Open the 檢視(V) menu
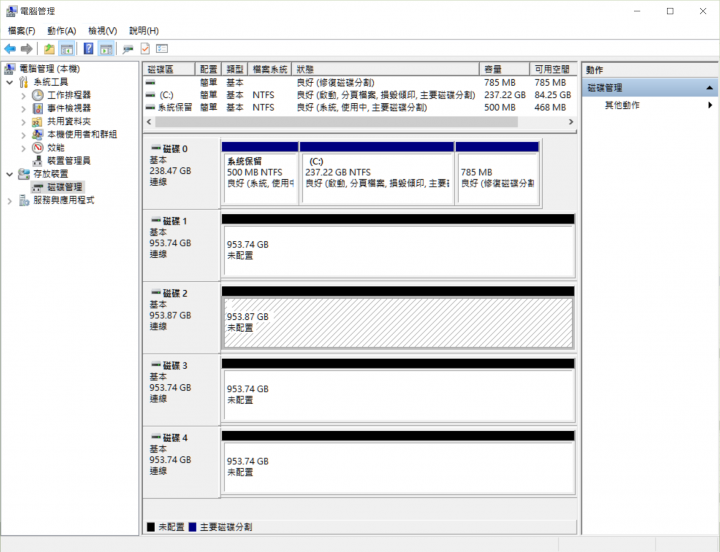The width and height of the screenshot is (720, 552). (102, 31)
